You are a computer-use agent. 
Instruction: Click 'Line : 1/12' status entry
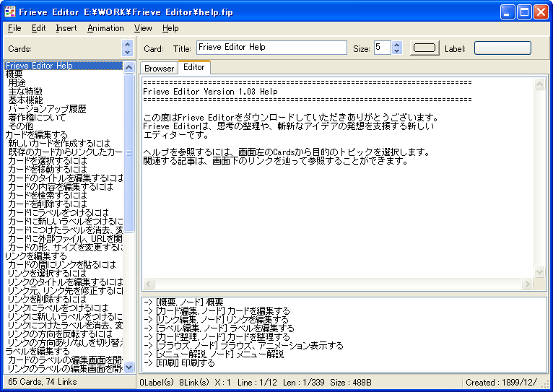tap(257, 383)
